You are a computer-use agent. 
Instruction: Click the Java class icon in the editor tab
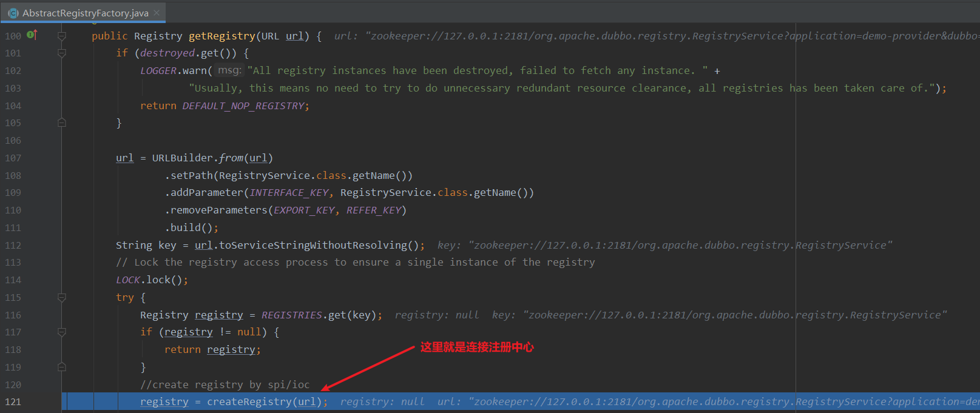[x=13, y=13]
